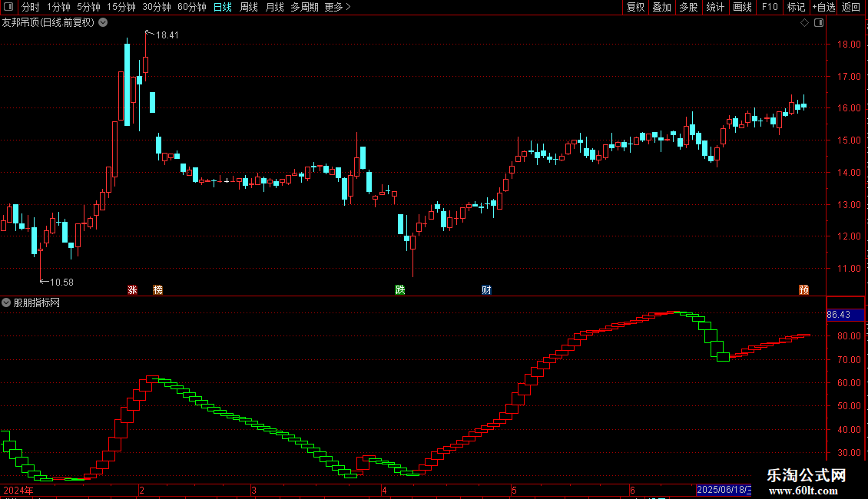Image resolution: width=868 pixels, height=499 pixels.
Task: Toggle the right side panel icon
Action: pyautogui.click(x=819, y=23)
